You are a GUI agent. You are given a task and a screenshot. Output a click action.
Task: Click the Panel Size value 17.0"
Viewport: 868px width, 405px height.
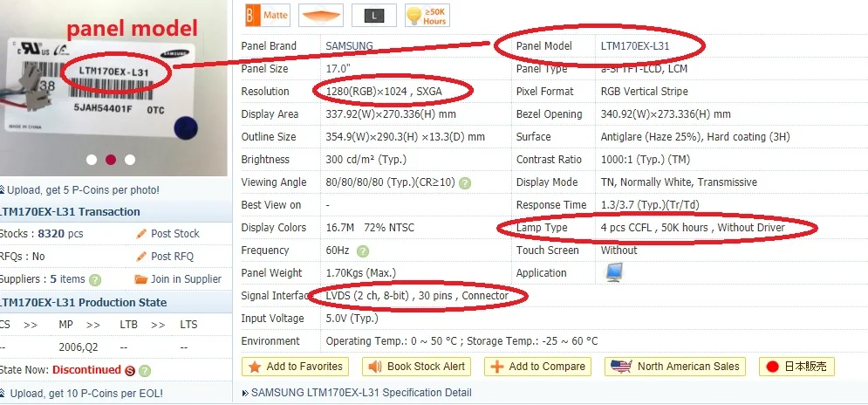click(x=338, y=69)
